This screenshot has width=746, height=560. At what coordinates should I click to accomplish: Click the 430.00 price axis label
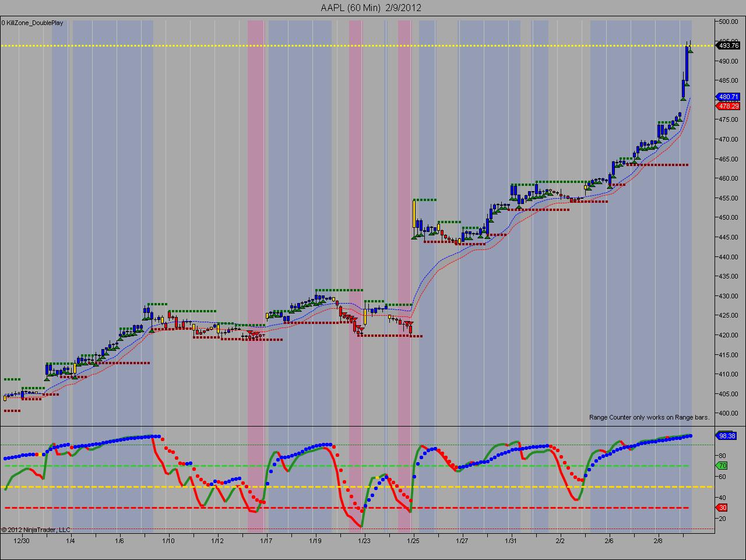coord(729,296)
